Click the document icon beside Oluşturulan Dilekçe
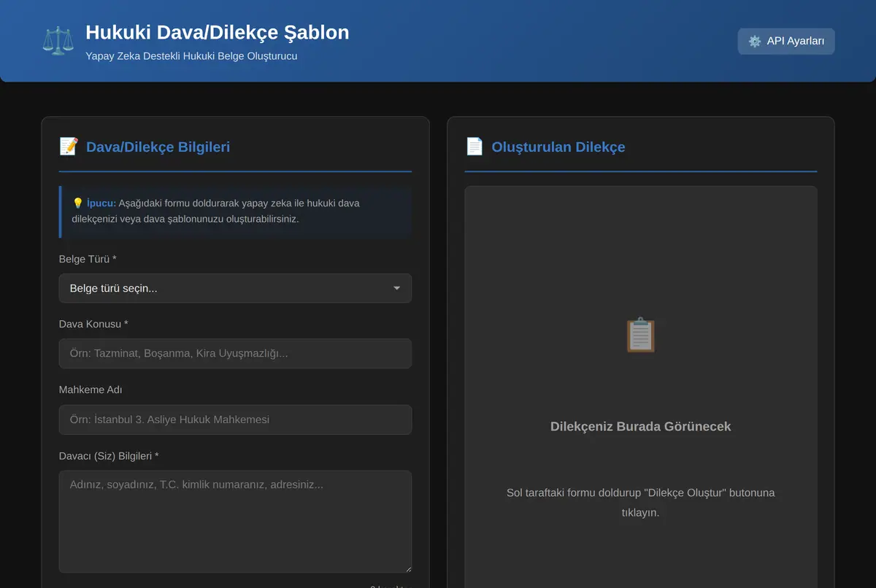 click(x=474, y=147)
